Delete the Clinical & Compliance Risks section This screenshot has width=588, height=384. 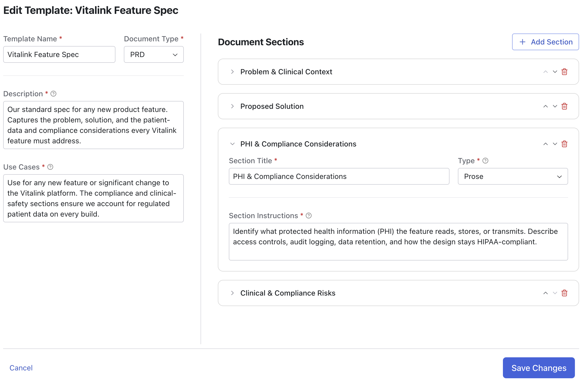(564, 293)
